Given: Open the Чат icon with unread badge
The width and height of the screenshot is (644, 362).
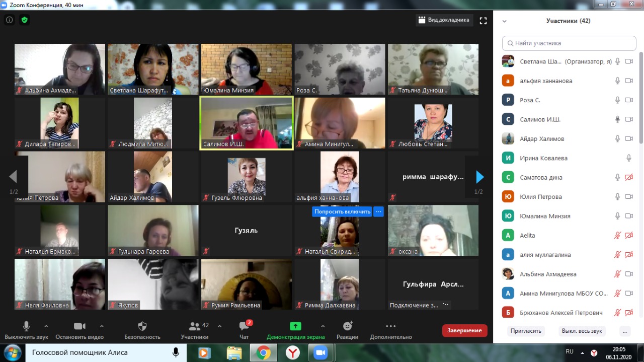Looking at the screenshot, I should pyautogui.click(x=244, y=326).
